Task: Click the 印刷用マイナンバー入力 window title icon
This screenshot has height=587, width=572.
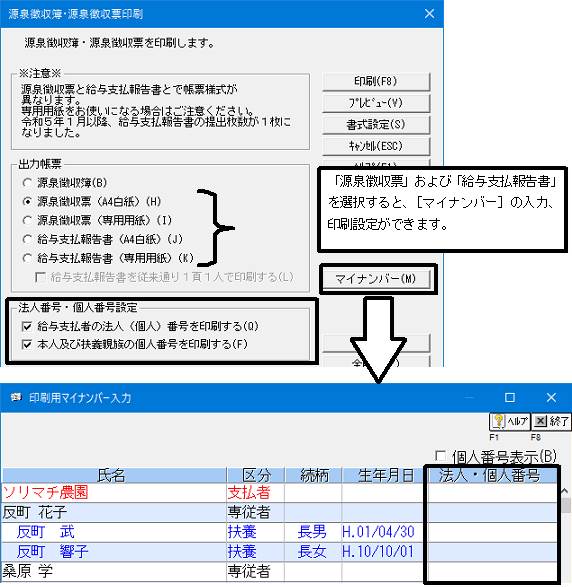Action: tap(16, 397)
